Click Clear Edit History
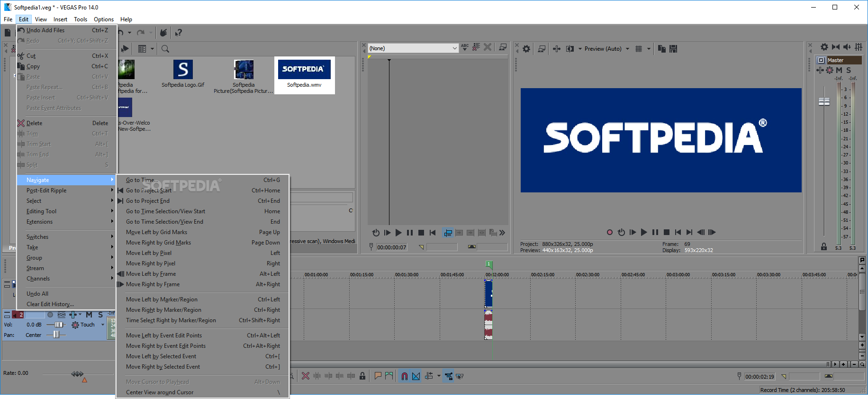The image size is (868, 399). tap(67, 304)
